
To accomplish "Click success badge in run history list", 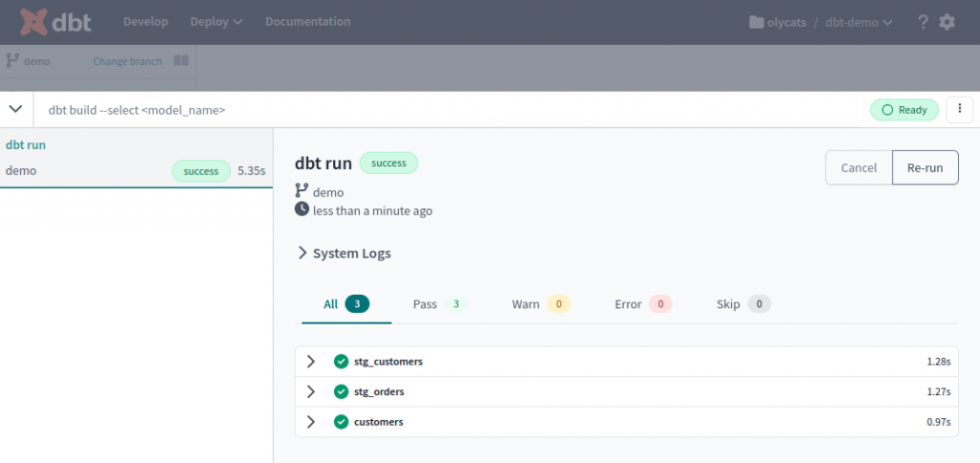I will 201,171.
